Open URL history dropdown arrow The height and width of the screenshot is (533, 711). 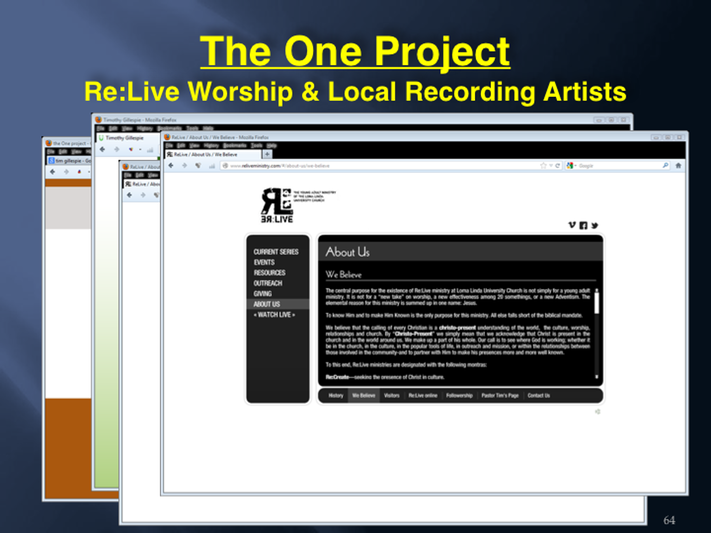coord(551,166)
